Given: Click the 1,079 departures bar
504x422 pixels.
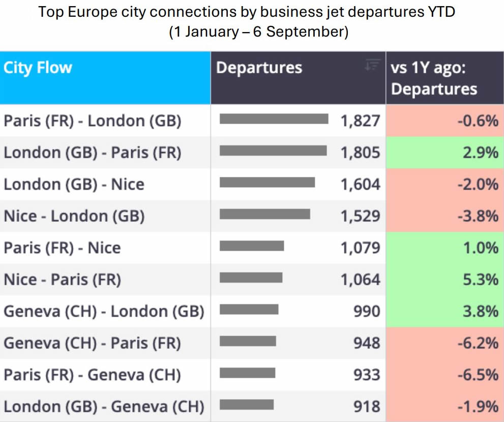Looking at the screenshot, I should pyautogui.click(x=252, y=246).
